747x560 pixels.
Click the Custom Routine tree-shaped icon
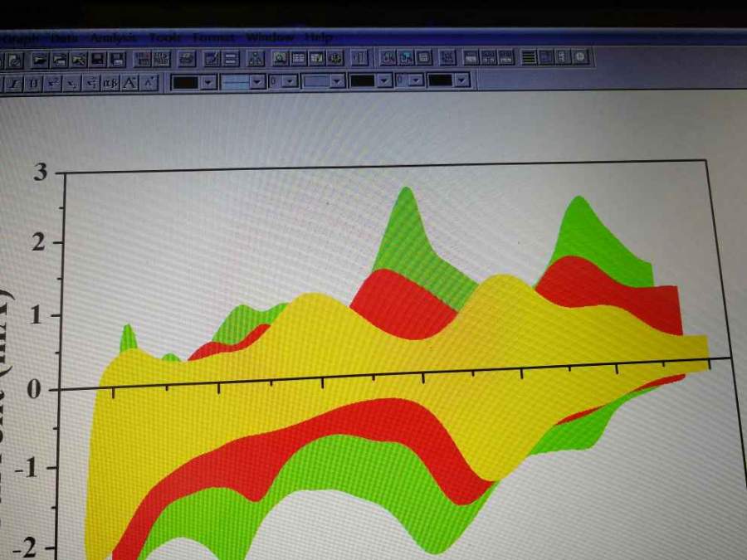[256, 59]
